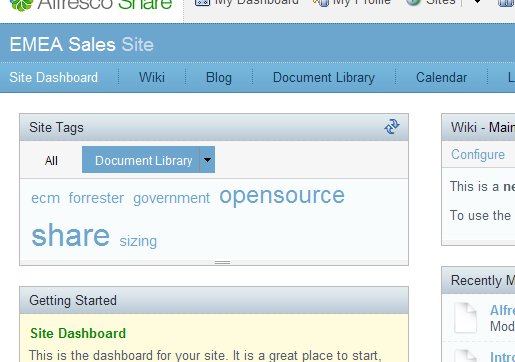
Task: Go to the Wiki tab
Action: click(152, 77)
